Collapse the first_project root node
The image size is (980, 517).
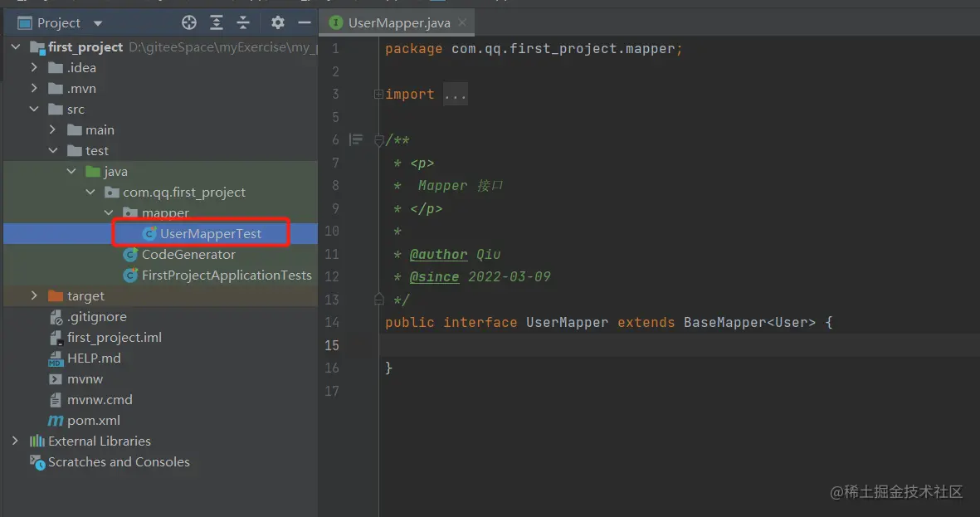pos(16,46)
